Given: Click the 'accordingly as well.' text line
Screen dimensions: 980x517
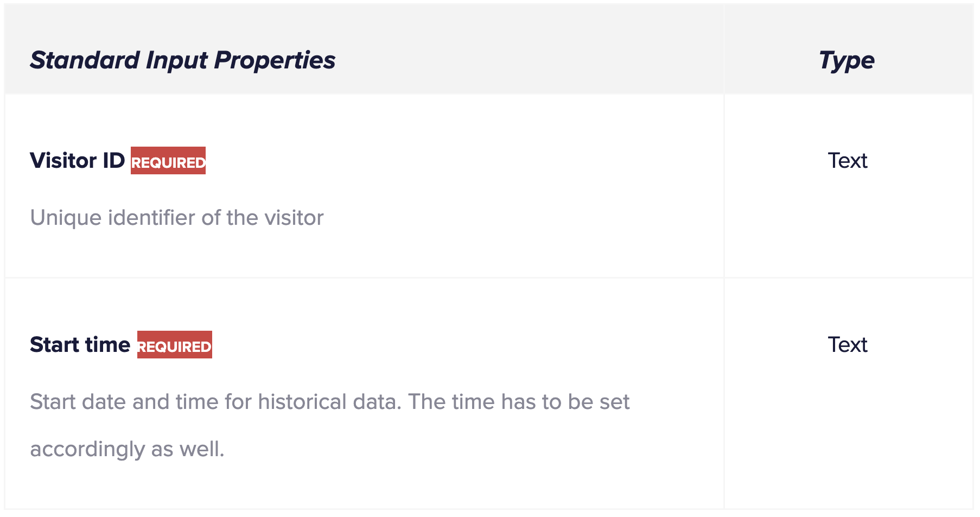Looking at the screenshot, I should (x=127, y=450).
